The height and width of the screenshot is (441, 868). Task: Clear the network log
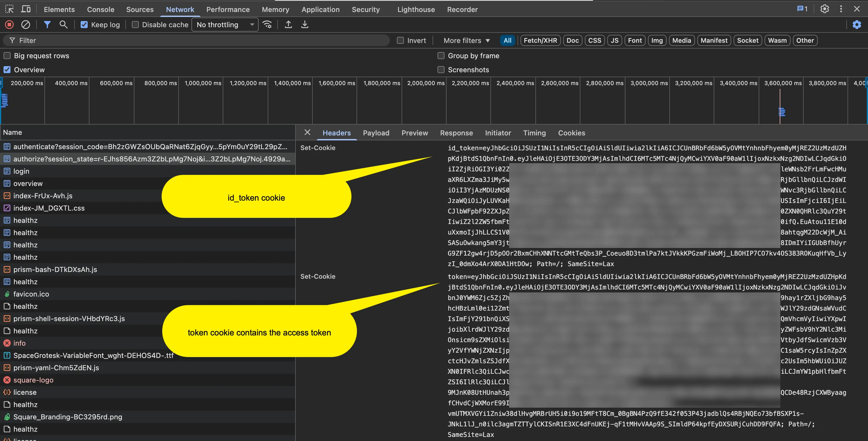(x=26, y=25)
